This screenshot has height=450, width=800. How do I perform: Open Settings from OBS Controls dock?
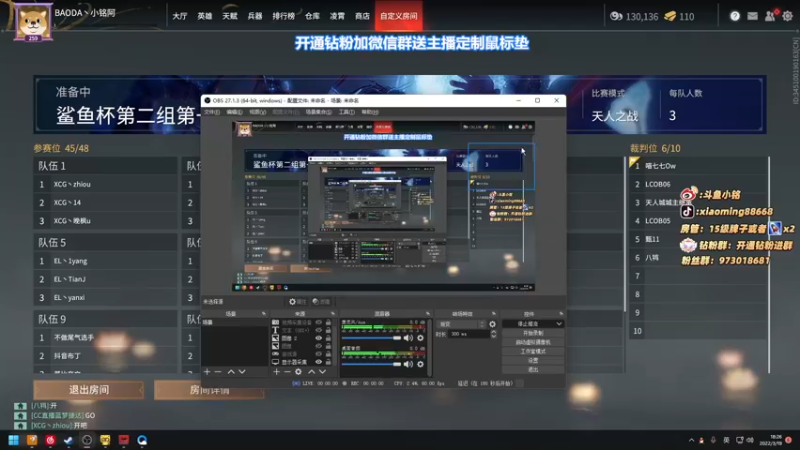point(533,360)
